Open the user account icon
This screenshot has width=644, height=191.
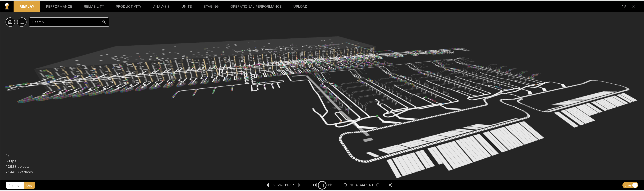pyautogui.click(x=633, y=7)
